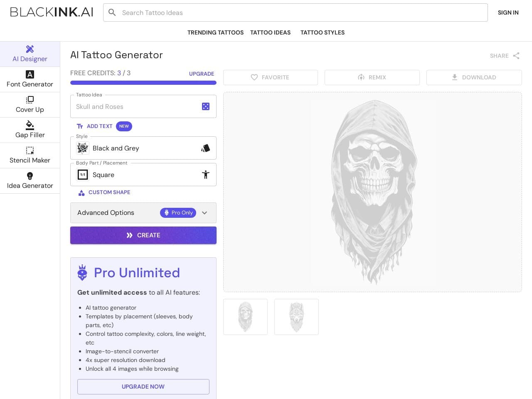This screenshot has height=399, width=532.
Task: Open the AI Designer tool
Action: [x=30, y=54]
